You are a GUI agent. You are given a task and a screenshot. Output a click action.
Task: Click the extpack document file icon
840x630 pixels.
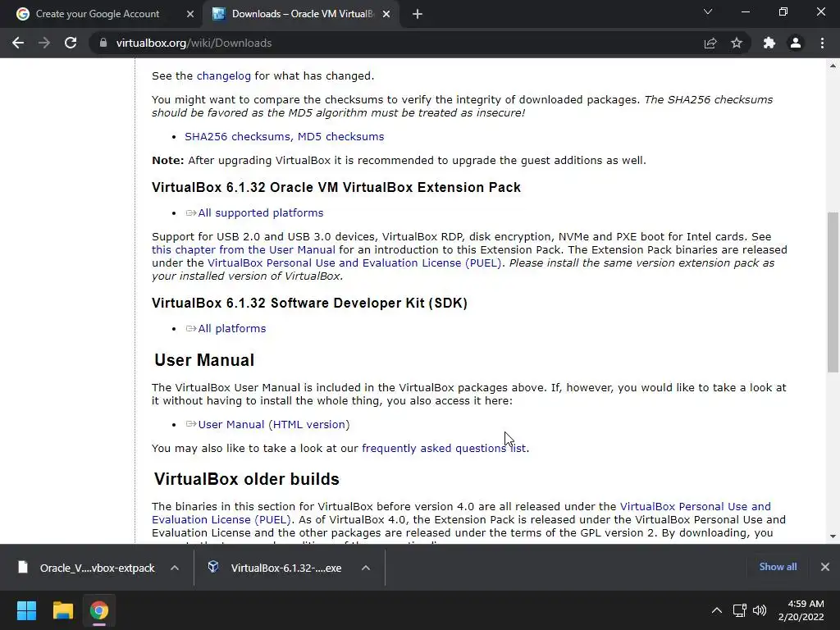coord(22,567)
